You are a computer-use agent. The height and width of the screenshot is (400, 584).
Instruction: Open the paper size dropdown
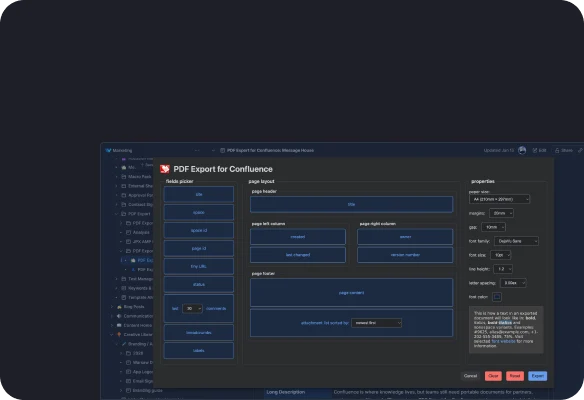[x=499, y=199]
